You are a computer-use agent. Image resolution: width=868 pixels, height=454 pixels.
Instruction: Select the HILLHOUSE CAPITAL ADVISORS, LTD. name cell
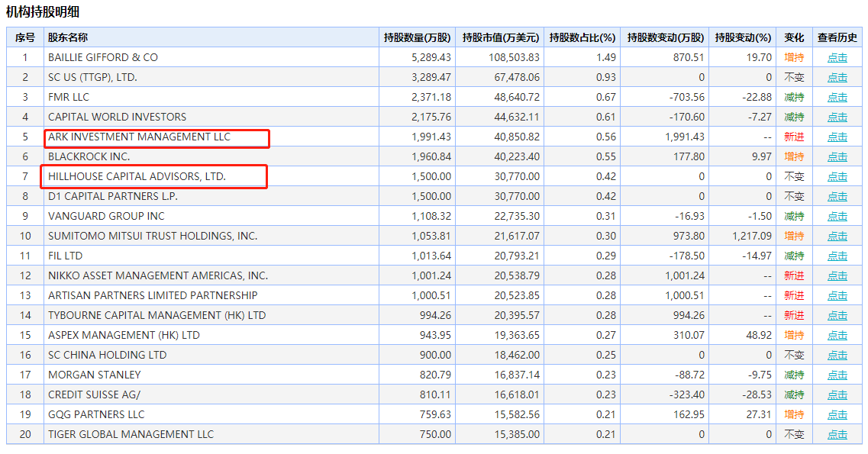point(137,177)
